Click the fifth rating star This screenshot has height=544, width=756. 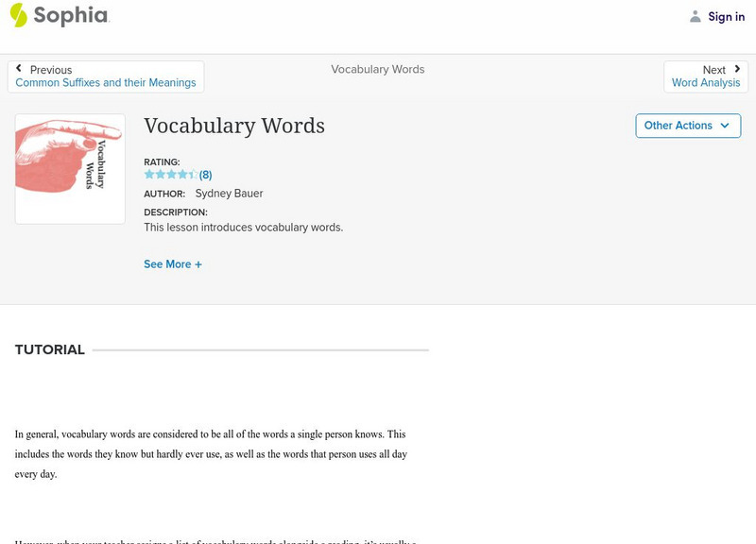(x=194, y=175)
